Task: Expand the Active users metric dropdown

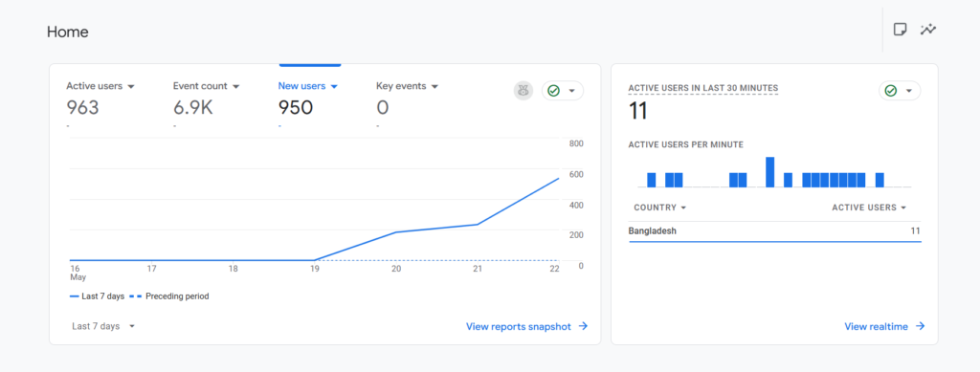Action: point(130,86)
